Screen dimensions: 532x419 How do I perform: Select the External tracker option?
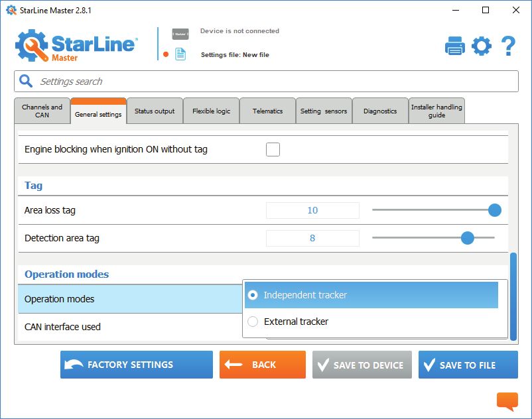(371, 322)
